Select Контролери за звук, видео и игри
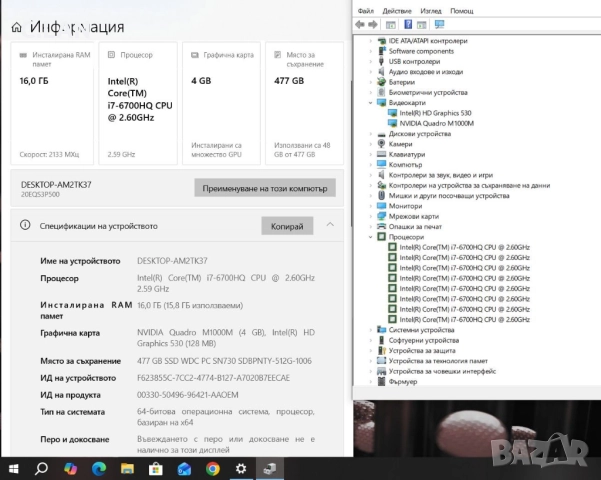Viewport: 601px width, 480px height. click(x=441, y=175)
